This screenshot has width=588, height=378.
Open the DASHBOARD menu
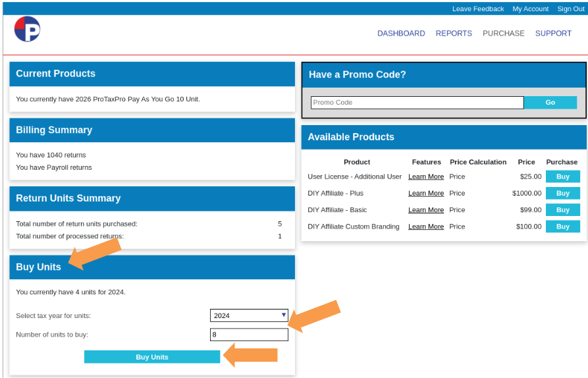[x=401, y=34]
